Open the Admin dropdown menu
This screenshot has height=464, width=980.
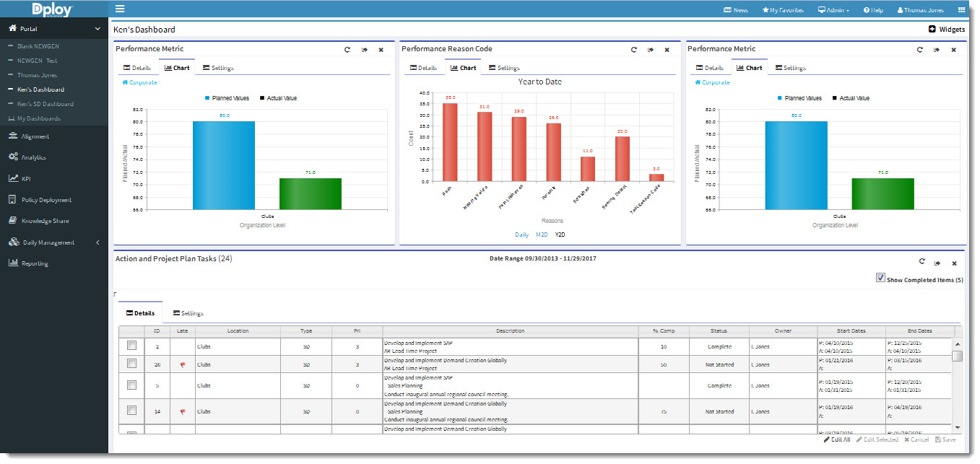point(833,9)
